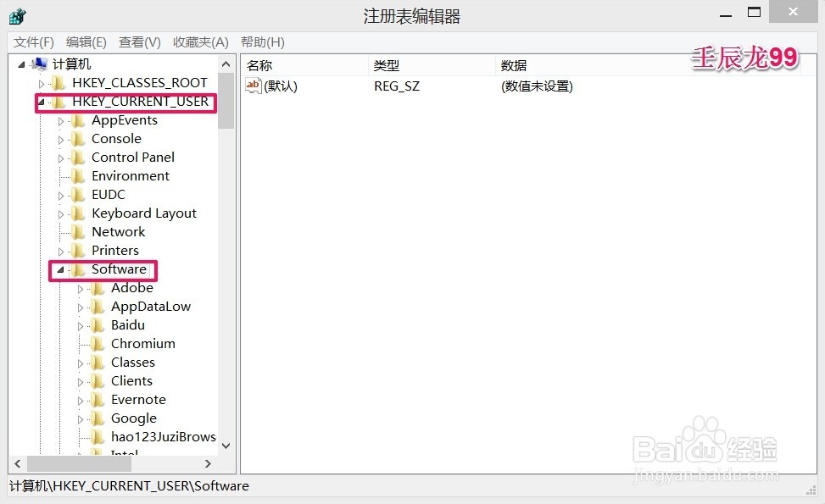Open the 编辑(E) menu

click(x=85, y=42)
